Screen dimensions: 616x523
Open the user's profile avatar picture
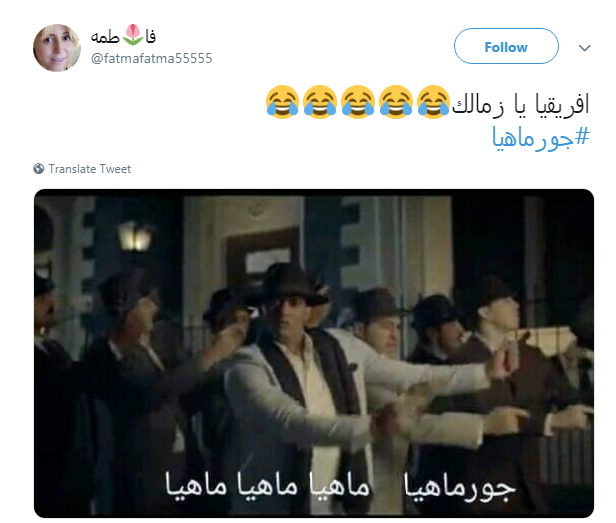[x=57, y=48]
